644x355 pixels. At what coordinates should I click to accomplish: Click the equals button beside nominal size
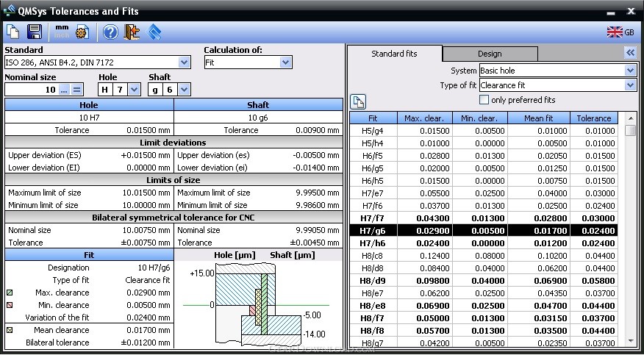(76, 89)
